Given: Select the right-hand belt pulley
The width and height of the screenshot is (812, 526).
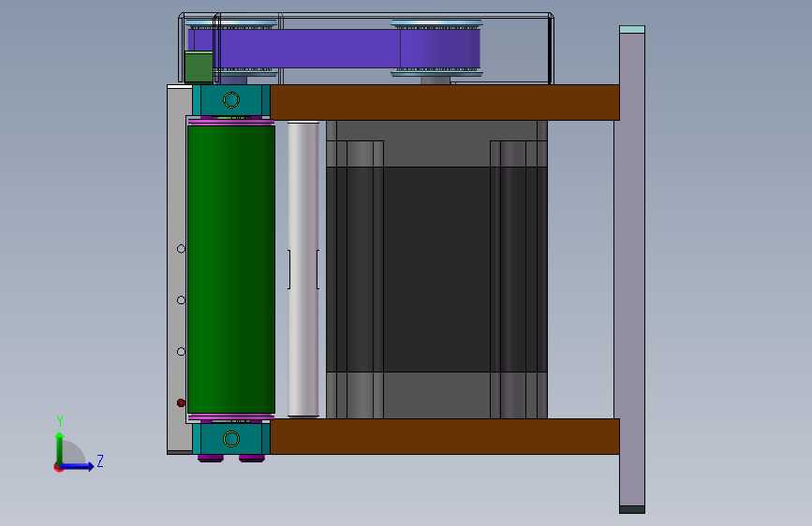Looking at the screenshot, I should click(436, 49).
